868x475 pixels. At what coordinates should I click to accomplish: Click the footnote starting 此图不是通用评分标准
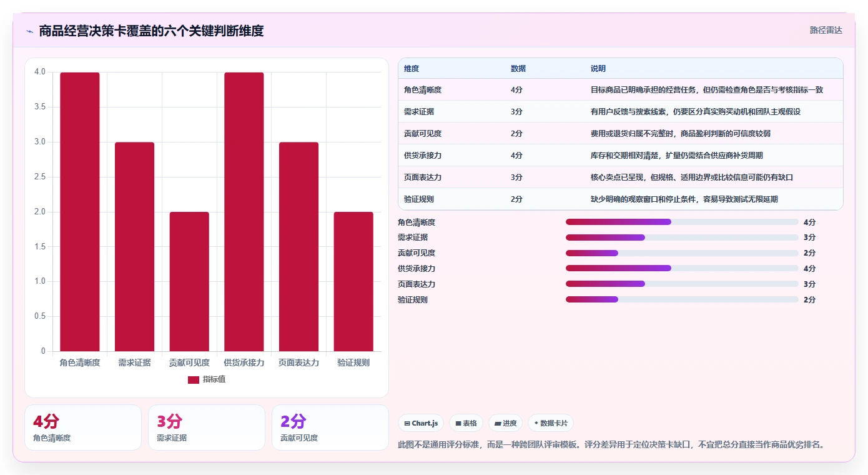click(x=612, y=445)
